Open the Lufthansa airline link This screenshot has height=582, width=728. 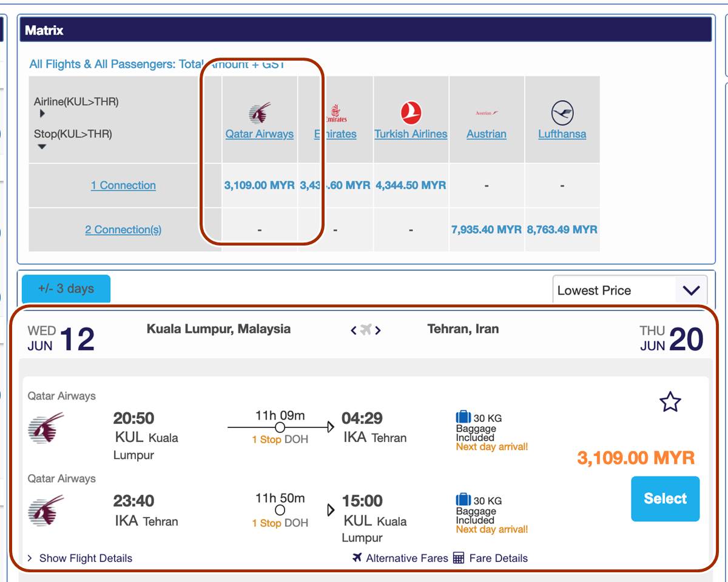[x=562, y=134]
